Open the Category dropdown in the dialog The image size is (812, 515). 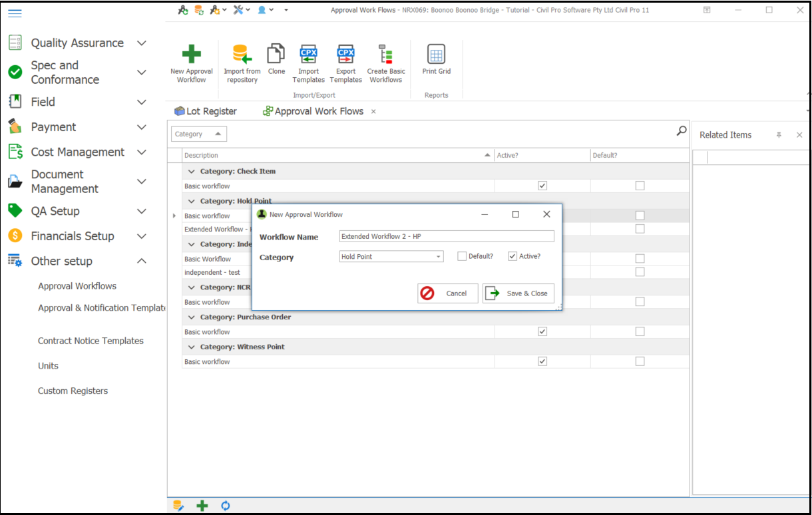[438, 257]
